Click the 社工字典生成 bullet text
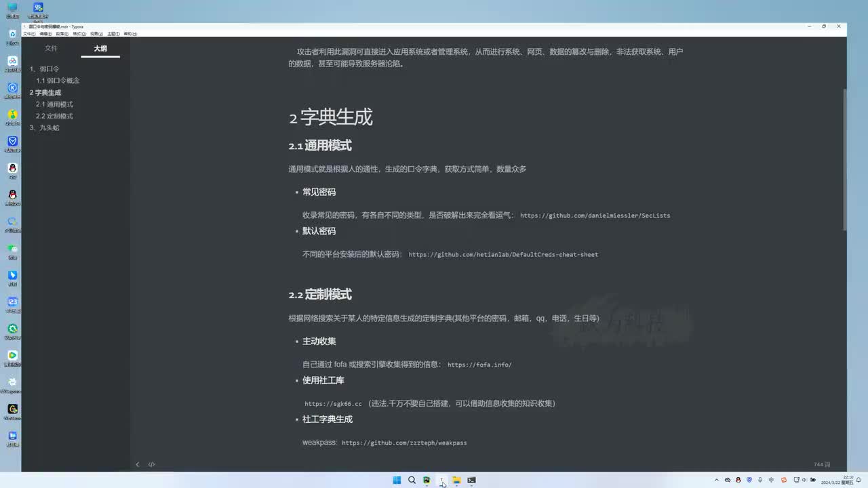The image size is (868, 488). point(328,420)
